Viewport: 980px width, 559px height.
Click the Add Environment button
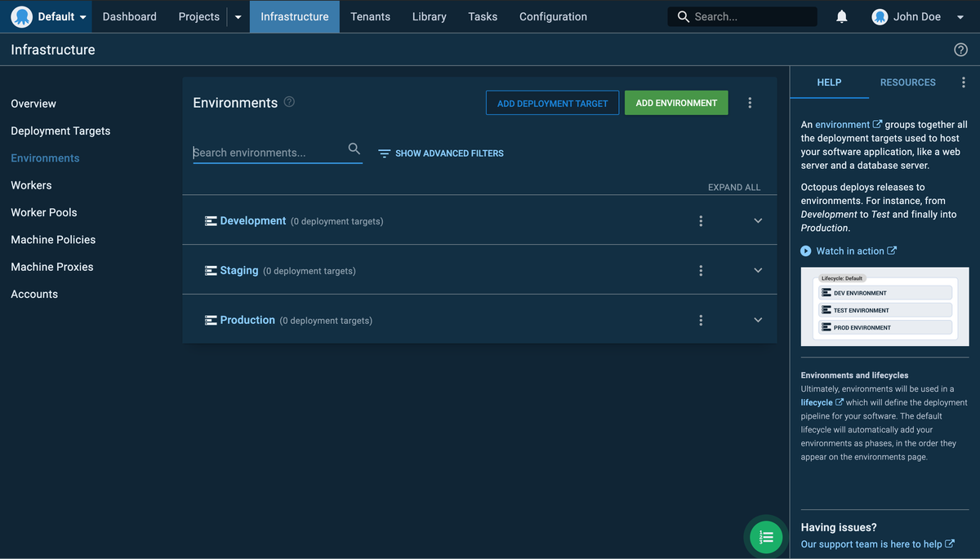[x=676, y=103]
